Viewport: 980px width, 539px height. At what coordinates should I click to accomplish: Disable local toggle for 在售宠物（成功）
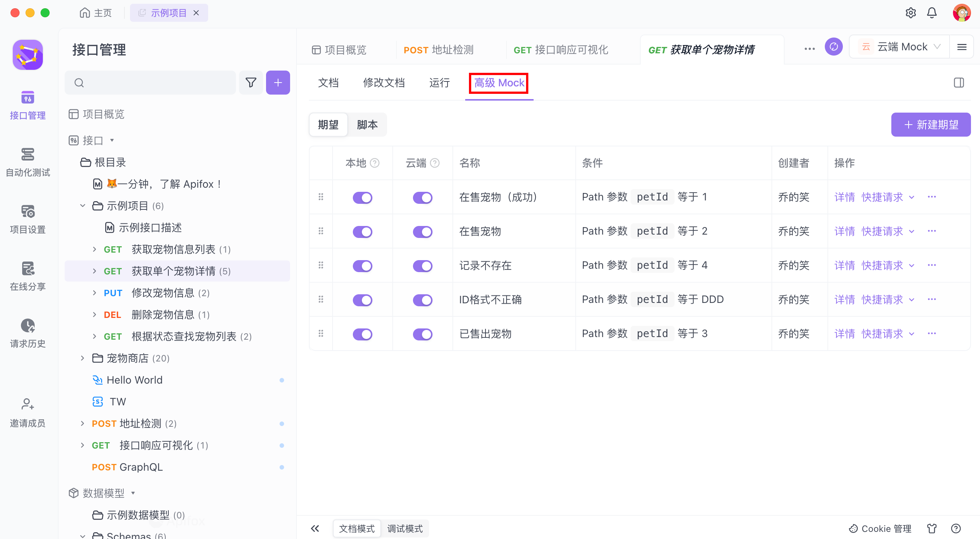pos(362,197)
